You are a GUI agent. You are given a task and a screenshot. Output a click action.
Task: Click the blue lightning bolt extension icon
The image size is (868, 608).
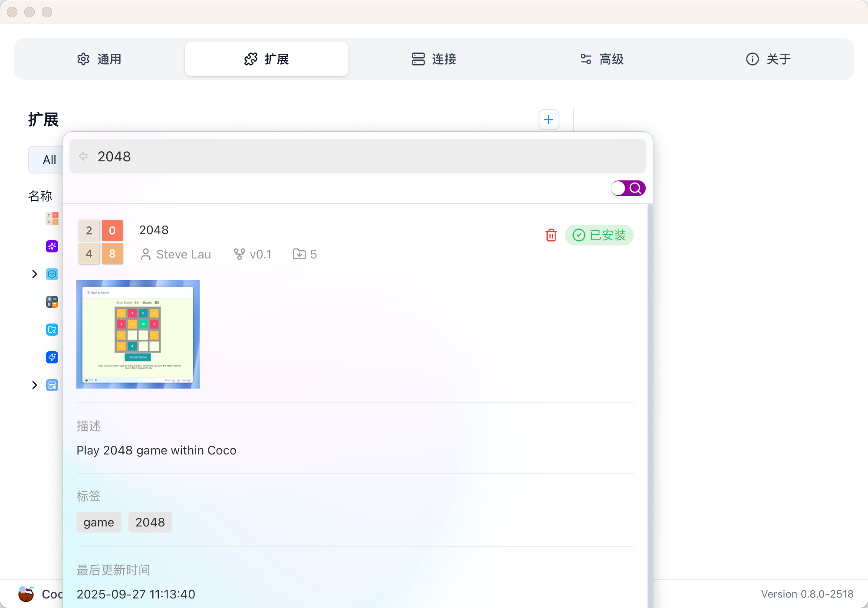(52, 357)
